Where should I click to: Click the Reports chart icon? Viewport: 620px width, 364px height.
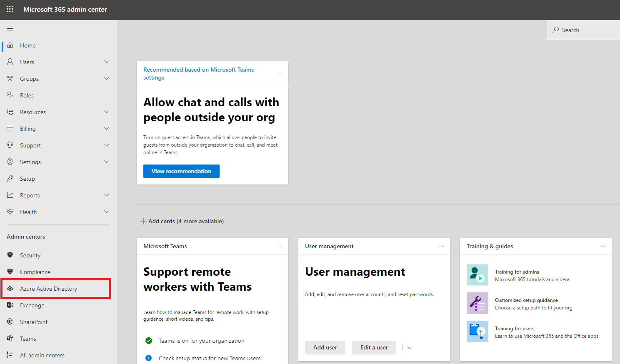[x=10, y=195]
